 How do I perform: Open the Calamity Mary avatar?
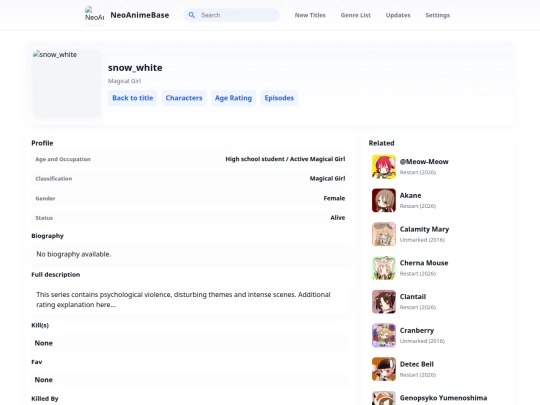point(384,234)
